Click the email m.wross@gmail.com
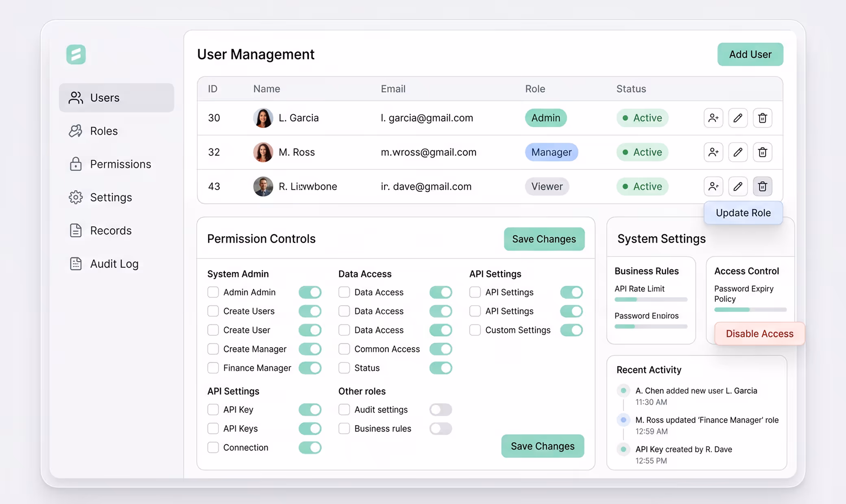846x504 pixels. pos(428,152)
